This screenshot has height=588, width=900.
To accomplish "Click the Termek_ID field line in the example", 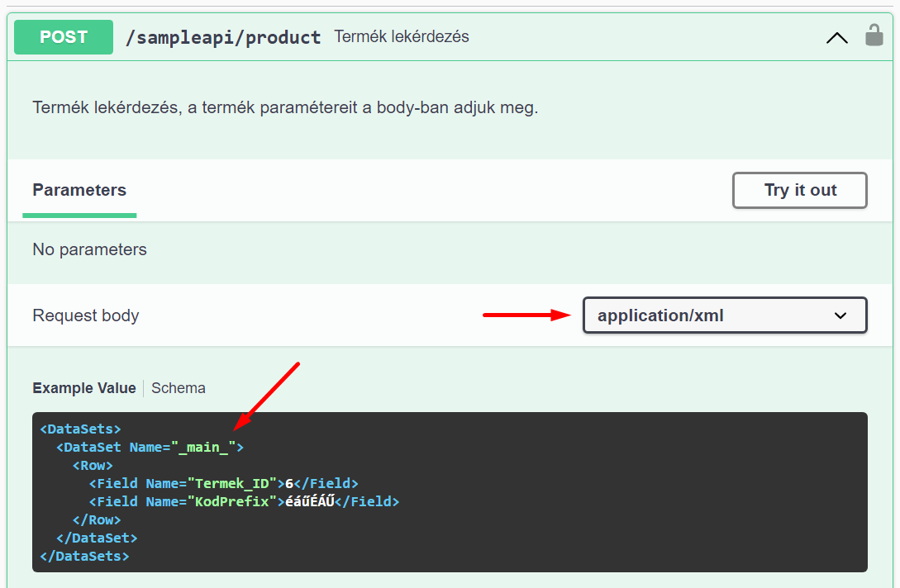I will 224,484.
